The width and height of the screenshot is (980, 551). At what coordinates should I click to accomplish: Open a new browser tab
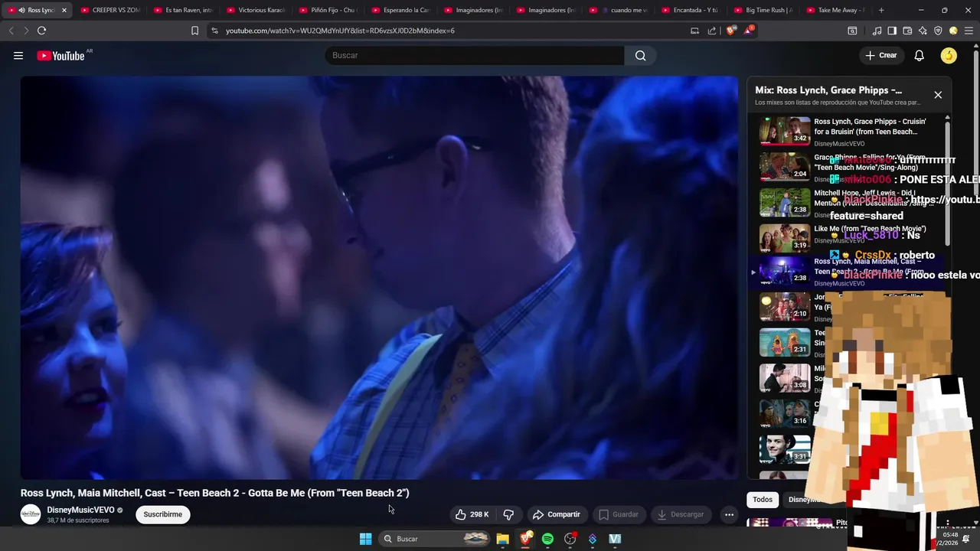point(881,10)
